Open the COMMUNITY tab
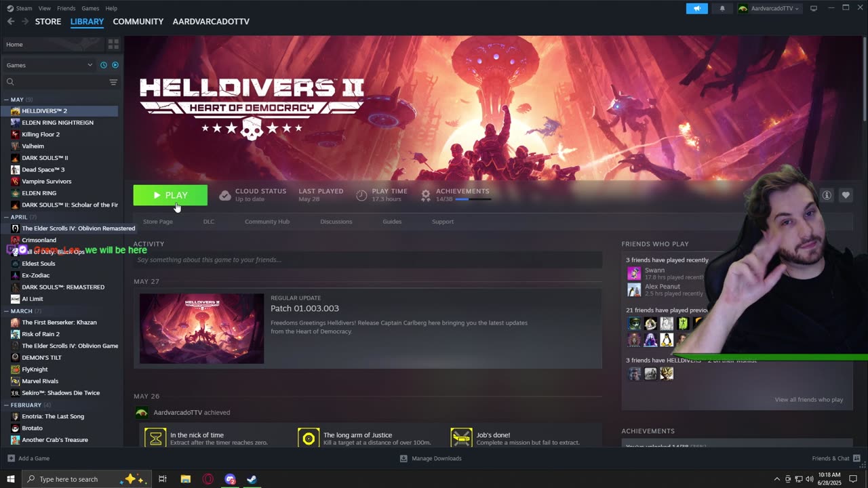 pyautogui.click(x=138, y=22)
